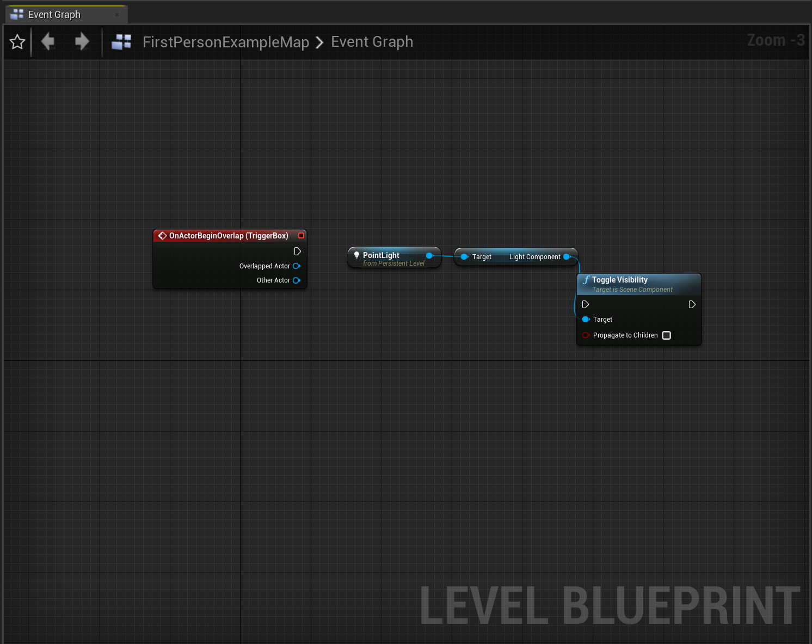Click the OnActorBeginOverlap event diamond icon

pos(162,236)
